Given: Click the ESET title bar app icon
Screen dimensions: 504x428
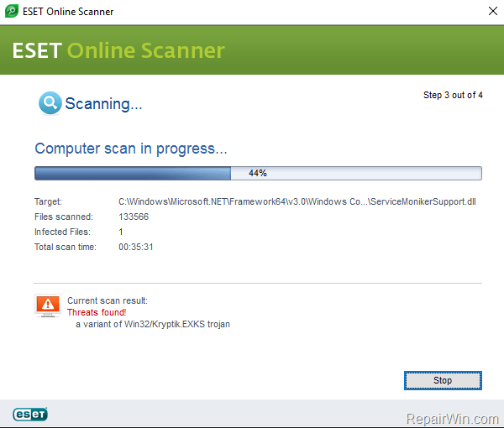Looking at the screenshot, I should (12, 11).
